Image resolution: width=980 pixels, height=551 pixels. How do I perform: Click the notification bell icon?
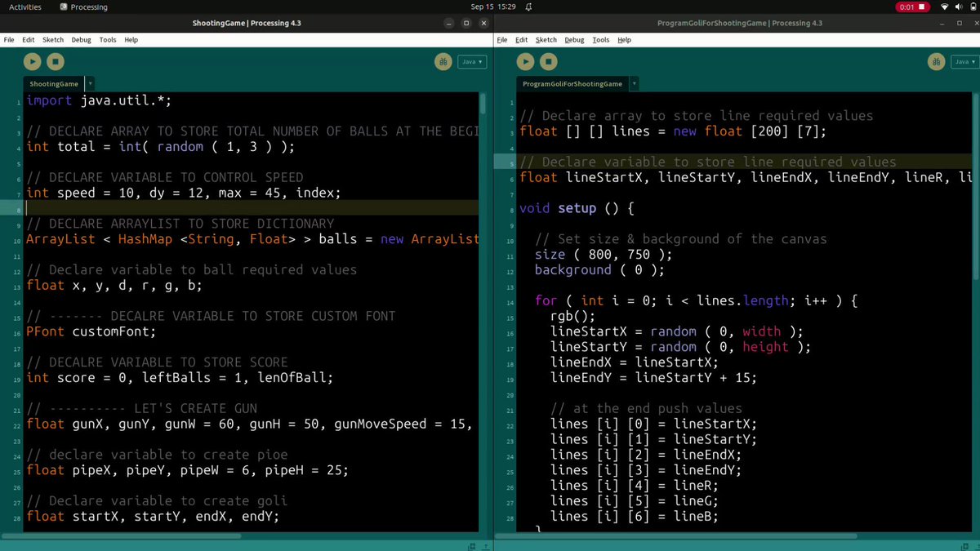529,7
